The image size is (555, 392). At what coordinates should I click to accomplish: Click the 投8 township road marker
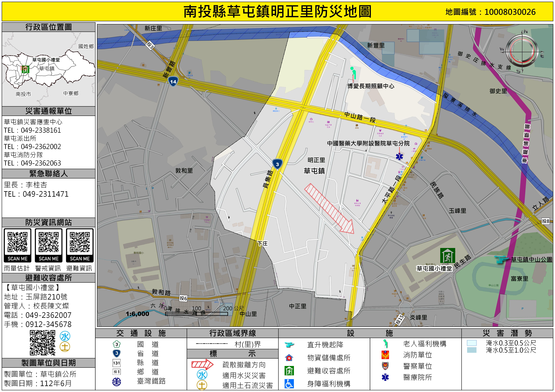(545, 221)
